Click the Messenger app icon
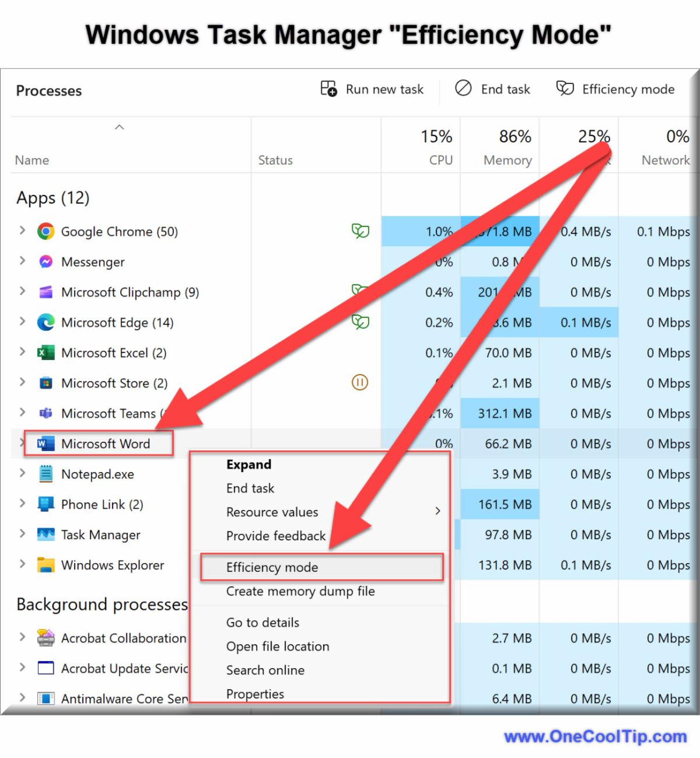The width and height of the screenshot is (700, 758). [x=45, y=262]
